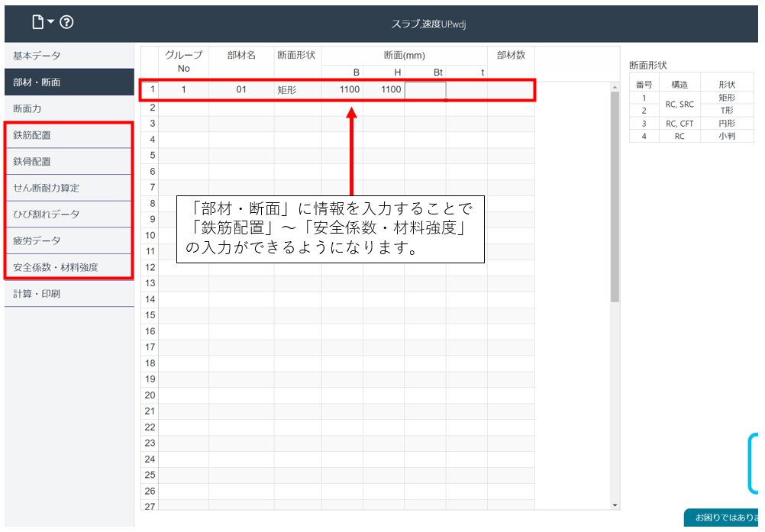
Task: Open the お困りではありま help button
Action: 722,517
